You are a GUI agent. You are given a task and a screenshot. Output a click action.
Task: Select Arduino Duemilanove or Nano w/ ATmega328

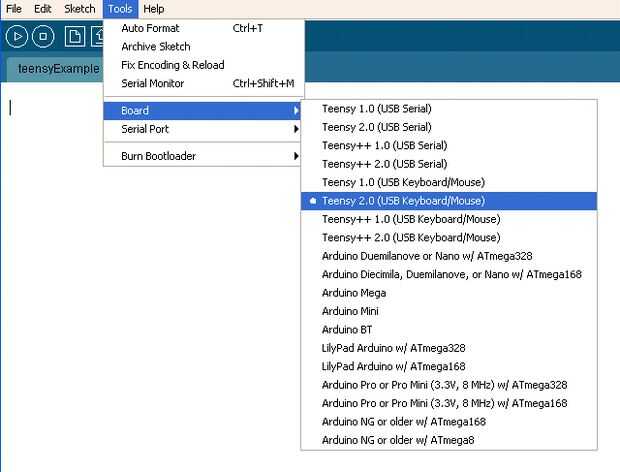pos(449,256)
